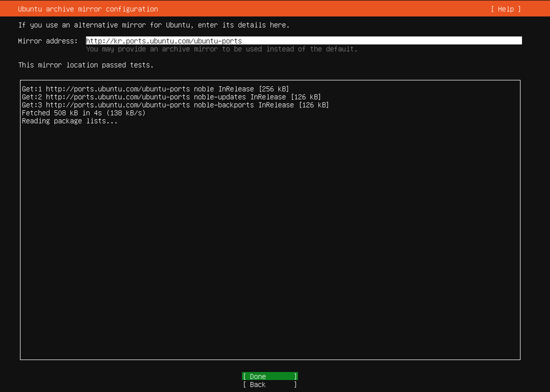Focus the Mirror address input field

(304, 40)
